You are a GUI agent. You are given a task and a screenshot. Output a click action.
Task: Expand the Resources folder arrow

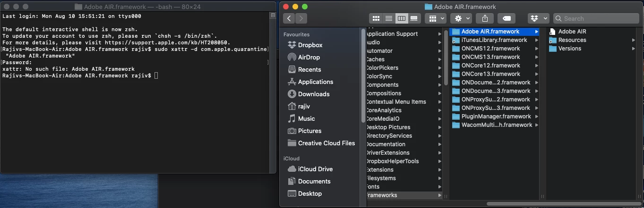pyautogui.click(x=634, y=40)
